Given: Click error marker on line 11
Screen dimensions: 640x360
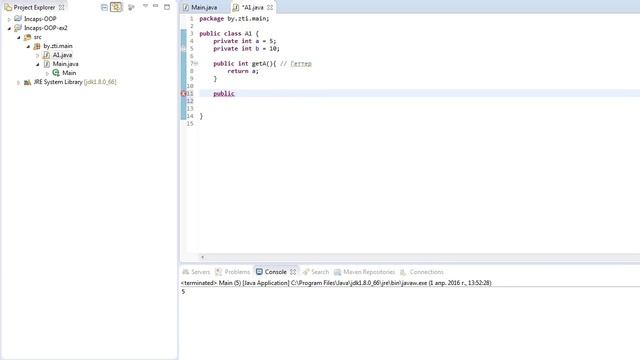Looking at the screenshot, I should 184,93.
